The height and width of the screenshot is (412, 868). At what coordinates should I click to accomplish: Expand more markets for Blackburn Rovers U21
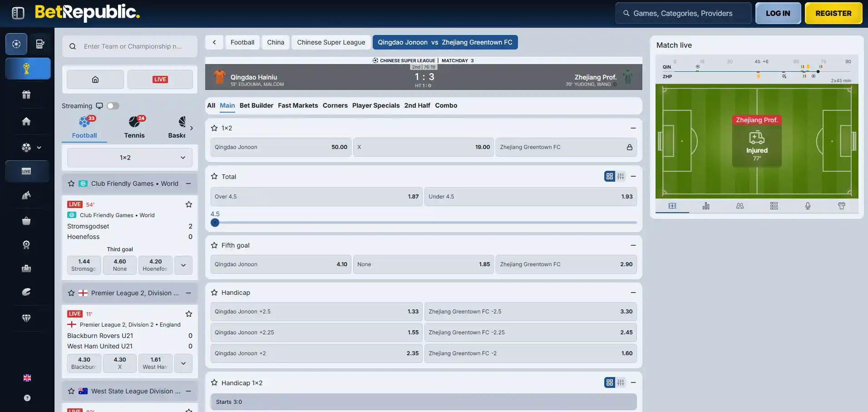pos(183,363)
